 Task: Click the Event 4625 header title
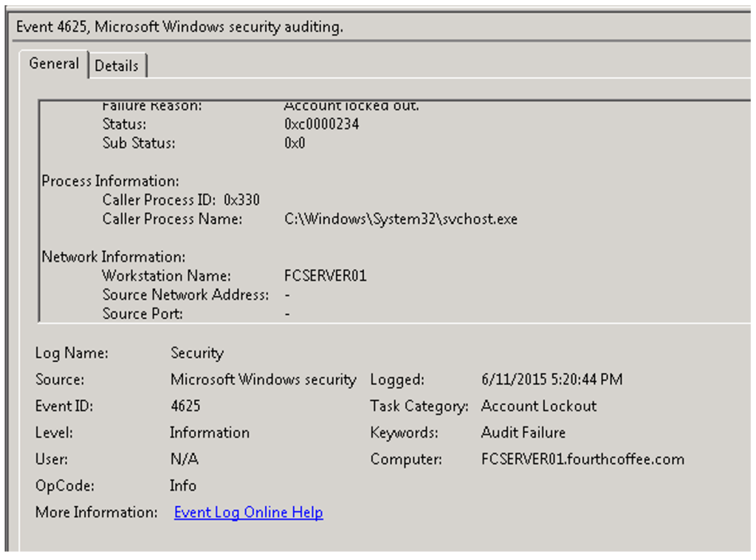[179, 27]
